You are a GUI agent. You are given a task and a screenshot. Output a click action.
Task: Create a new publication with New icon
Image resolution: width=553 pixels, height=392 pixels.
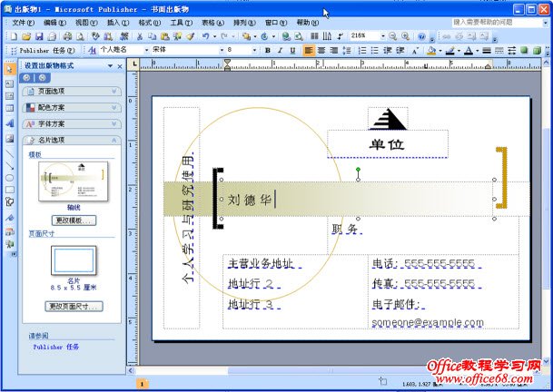coord(14,36)
